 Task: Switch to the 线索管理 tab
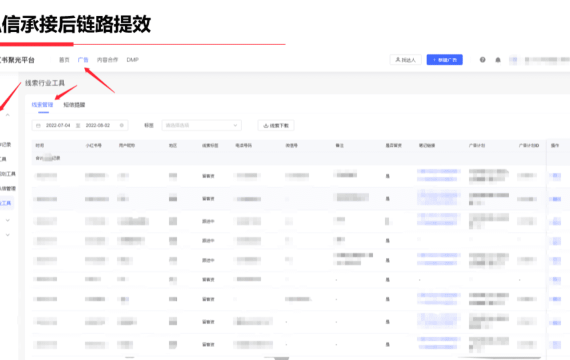coord(42,105)
